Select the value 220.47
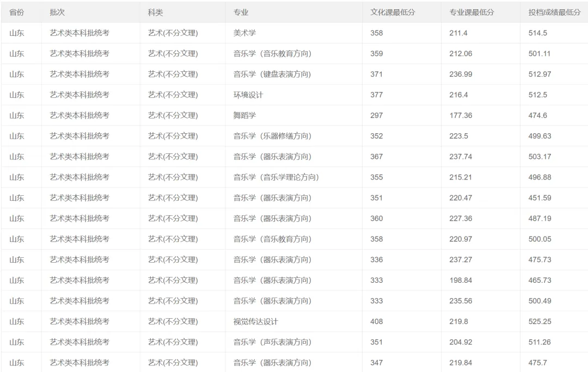 [461, 198]
